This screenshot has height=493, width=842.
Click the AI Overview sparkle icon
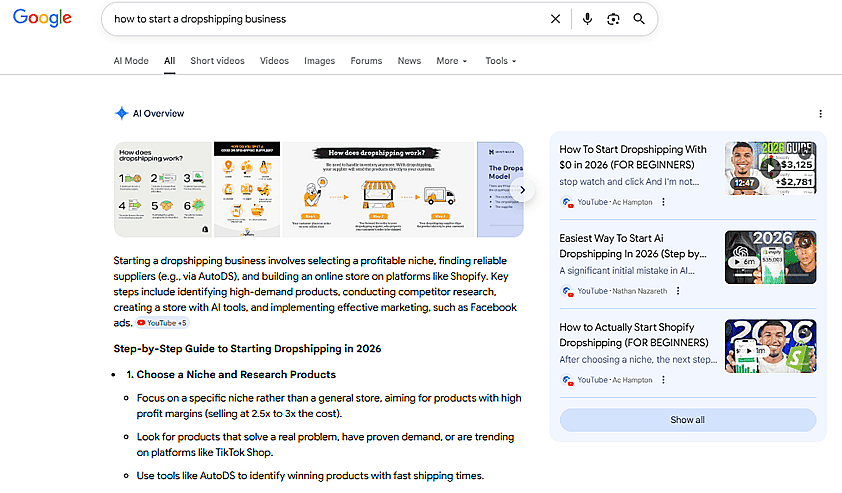121,113
